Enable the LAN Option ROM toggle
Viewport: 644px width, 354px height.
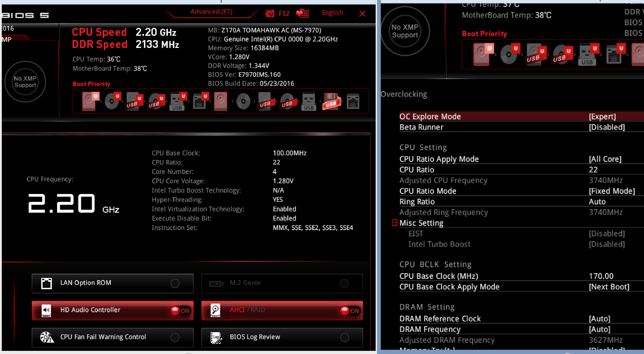click(x=175, y=283)
